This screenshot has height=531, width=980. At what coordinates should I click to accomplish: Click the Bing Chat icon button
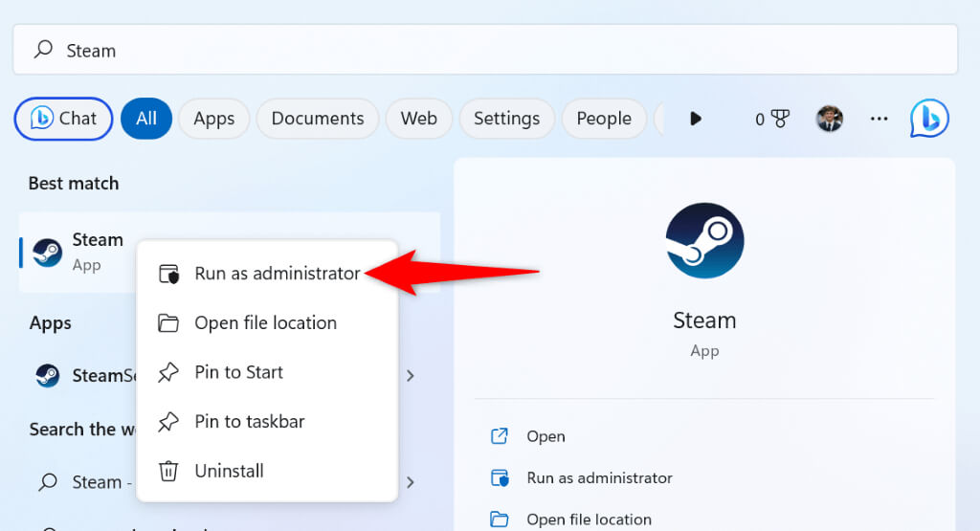63,119
